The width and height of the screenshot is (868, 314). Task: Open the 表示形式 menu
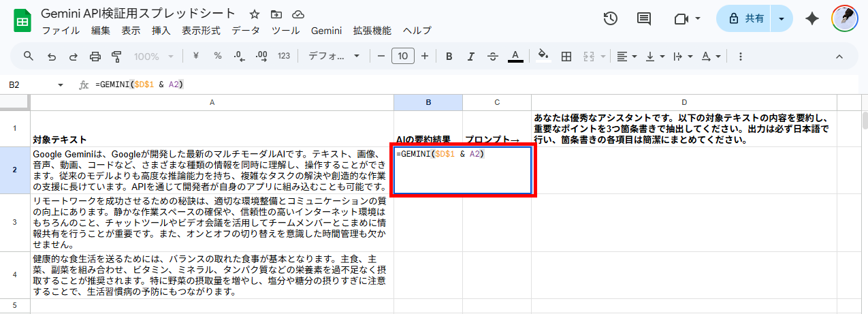tap(201, 31)
